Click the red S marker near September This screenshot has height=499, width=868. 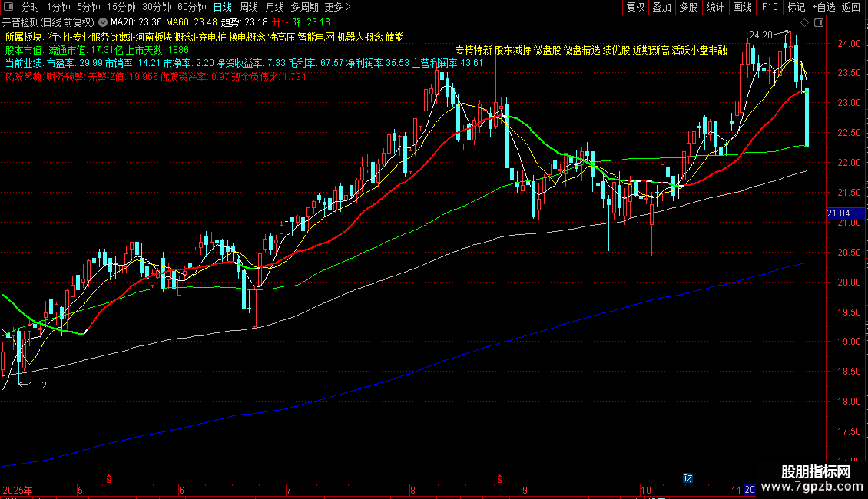500,479
